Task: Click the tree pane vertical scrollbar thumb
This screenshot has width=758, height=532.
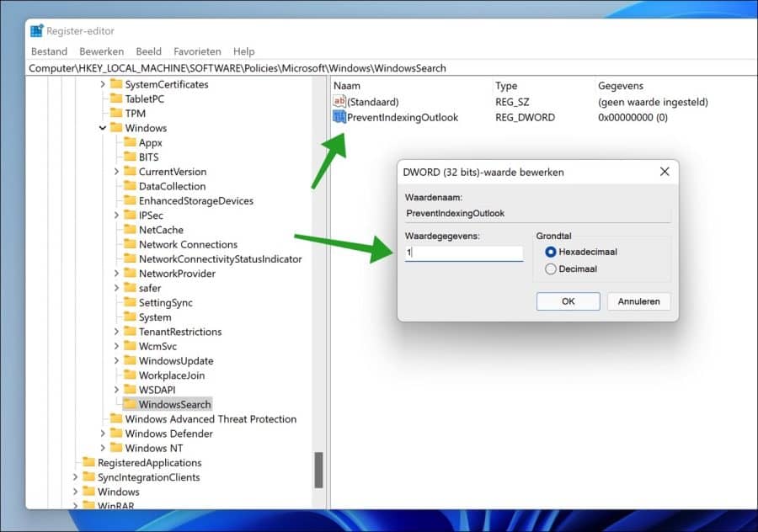Action: click(x=318, y=470)
